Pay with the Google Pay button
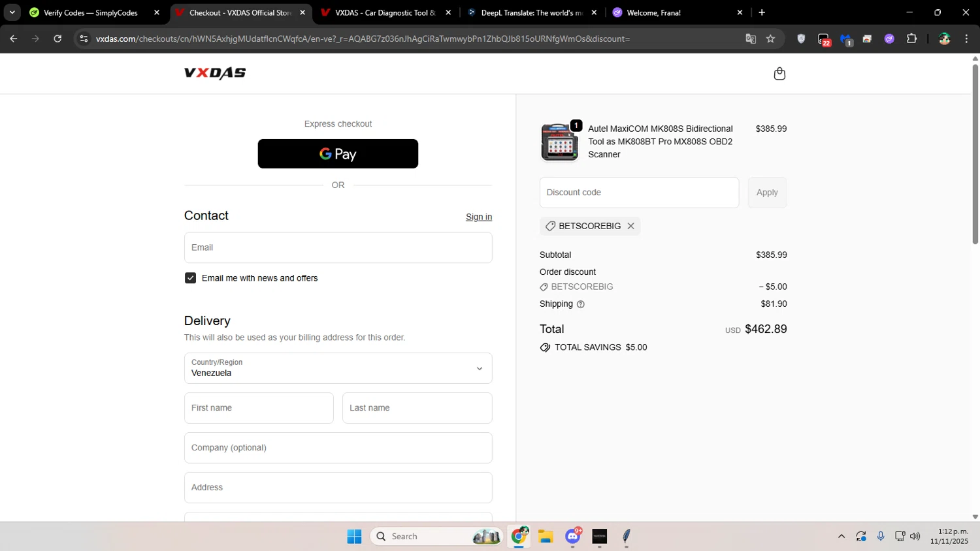Viewport: 980px width, 551px height. coord(338,154)
